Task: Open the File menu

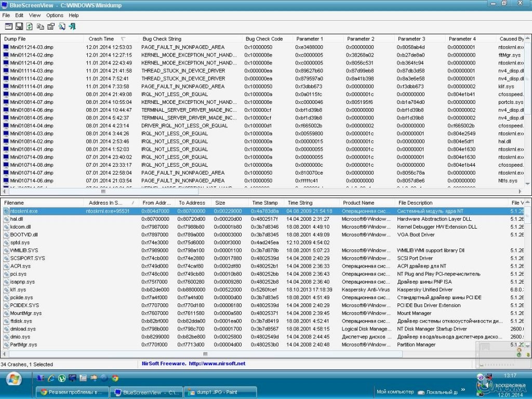Action: click(6, 16)
